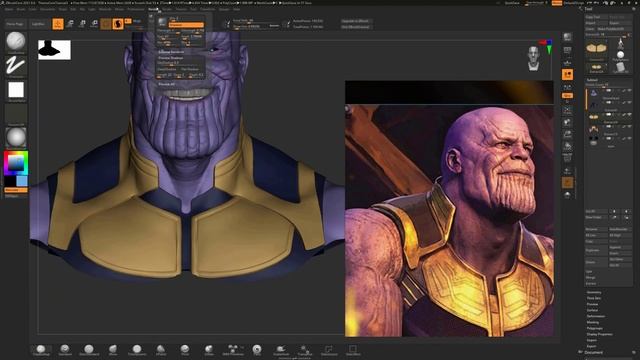Select the Scale mode icon in top shelf
The image size is (640, 360).
(x=82, y=24)
